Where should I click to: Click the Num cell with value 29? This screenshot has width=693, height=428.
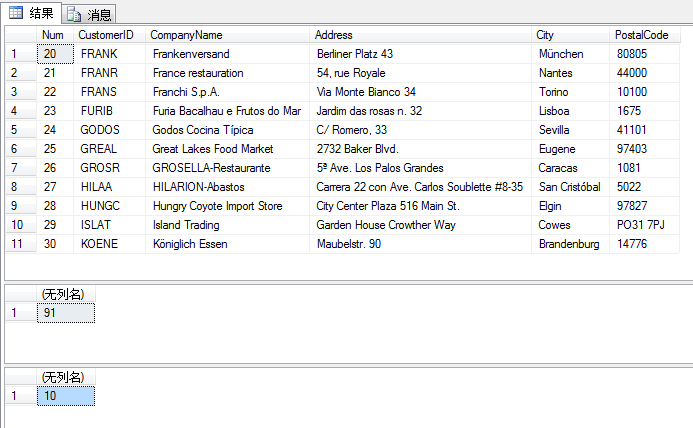point(55,225)
